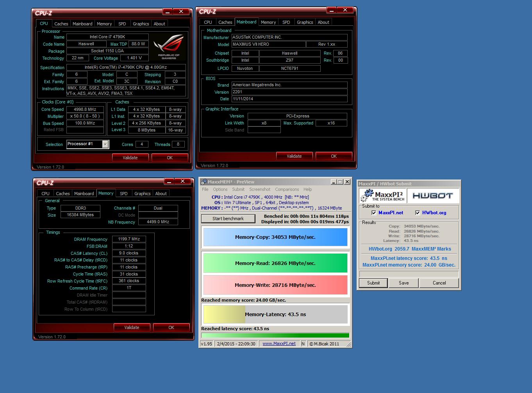Viewport: 532px width, 393px height.
Task: Click the MaxxPI² system bench logo
Action: tap(382, 196)
